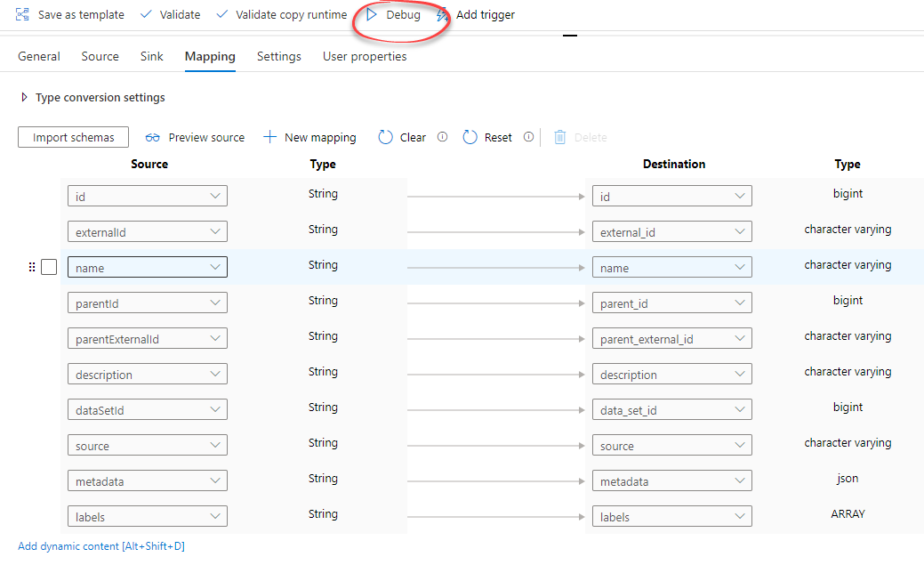Screen dimensions: 924x573
Task: Click the Import schemas button
Action: click(x=73, y=137)
